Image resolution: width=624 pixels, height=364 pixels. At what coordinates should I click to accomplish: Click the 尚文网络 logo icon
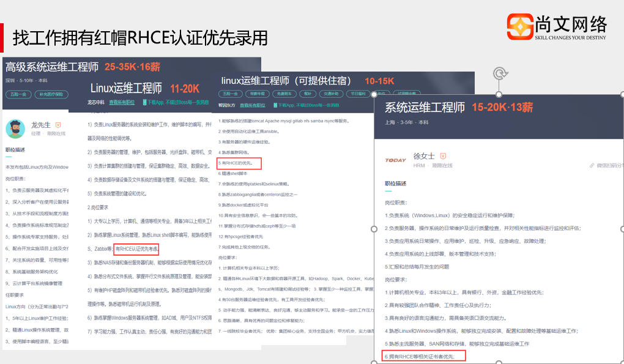(x=520, y=27)
